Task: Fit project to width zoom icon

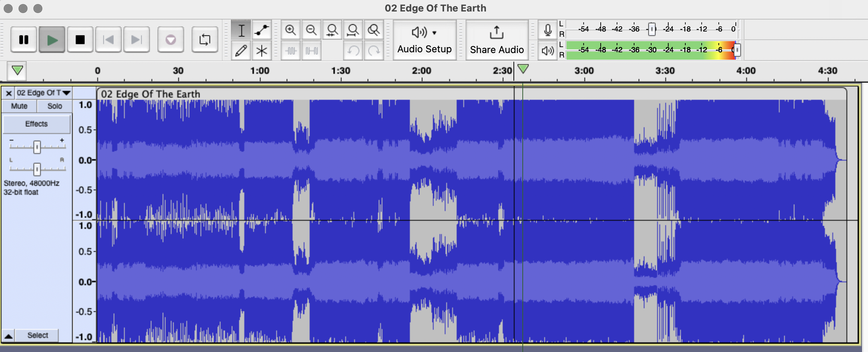Action: pyautogui.click(x=353, y=30)
